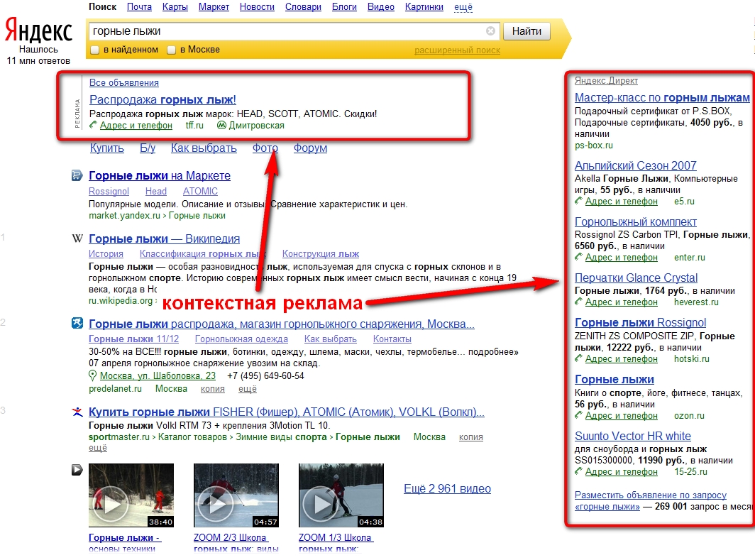Click the Sportmaster result favicon
755x560 pixels.
[x=77, y=412]
